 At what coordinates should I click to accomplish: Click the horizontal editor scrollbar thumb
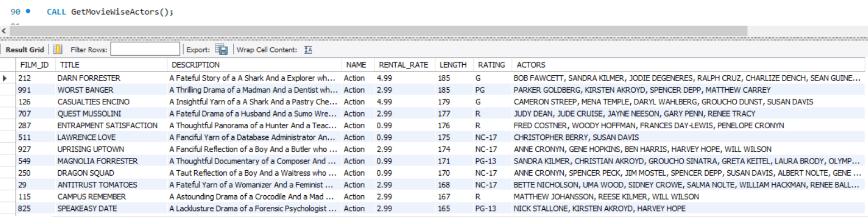click(x=377, y=30)
